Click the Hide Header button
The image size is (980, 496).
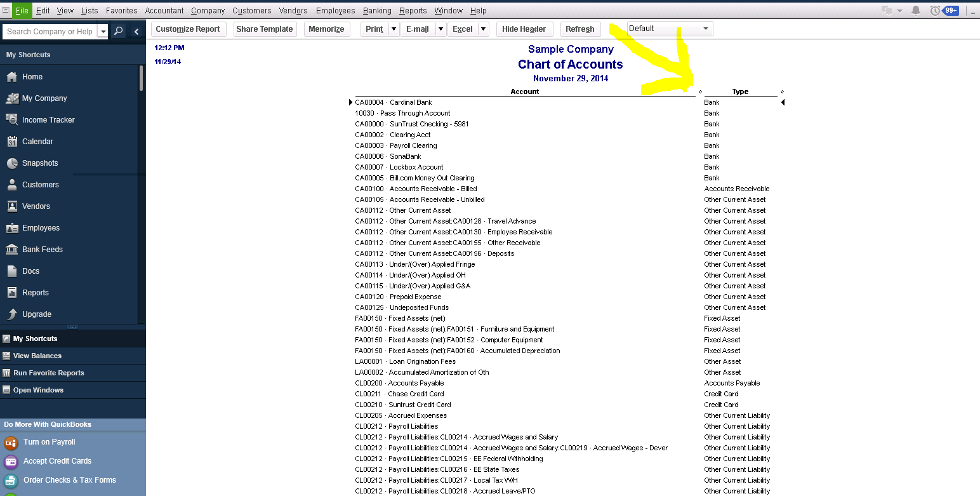click(x=524, y=29)
